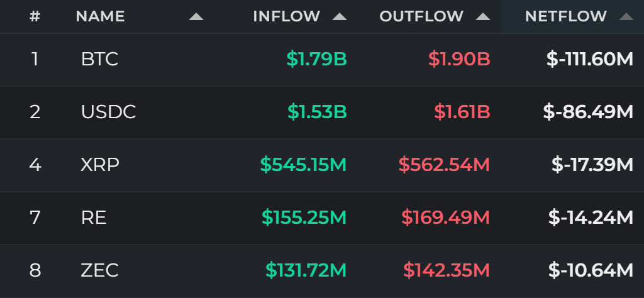Select the USDC row name

click(x=108, y=112)
